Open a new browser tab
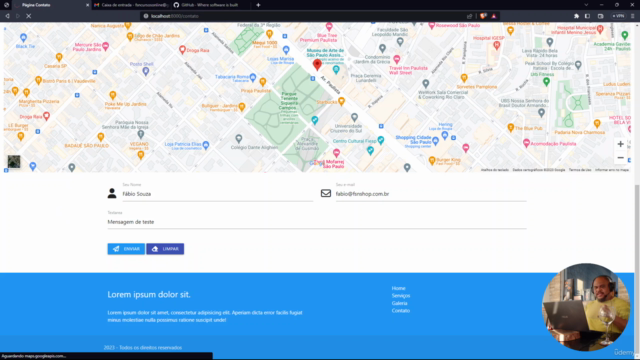This screenshot has width=640, height=360. [x=258, y=5]
